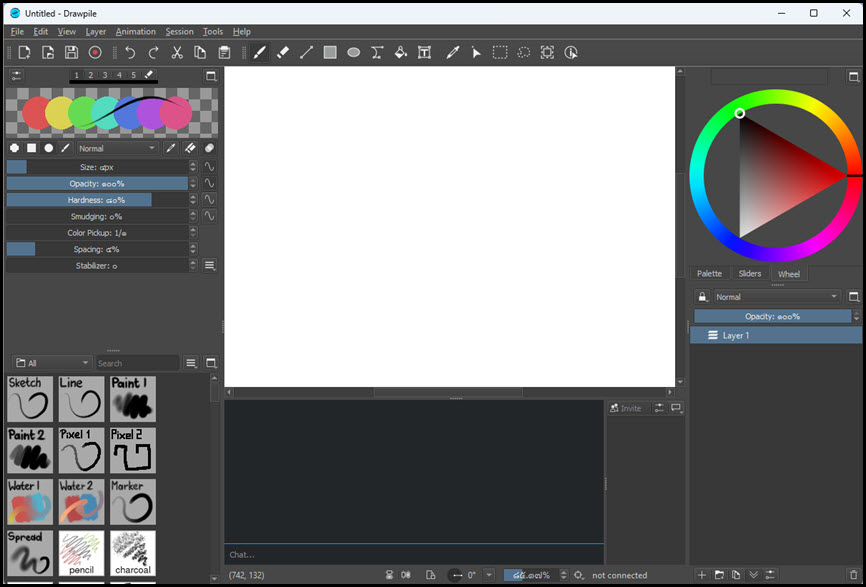The image size is (866, 587).
Task: Copy using the toolbar copy icon
Action: pyautogui.click(x=200, y=52)
